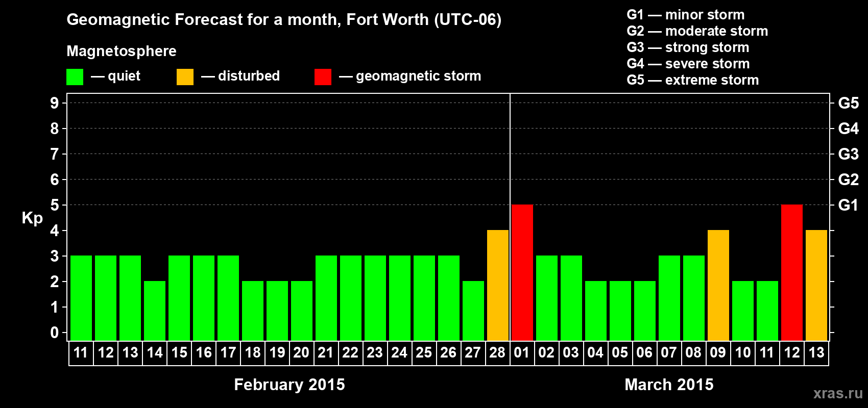Click date label 28 on the axis
The width and height of the screenshot is (868, 408).
[498, 352]
